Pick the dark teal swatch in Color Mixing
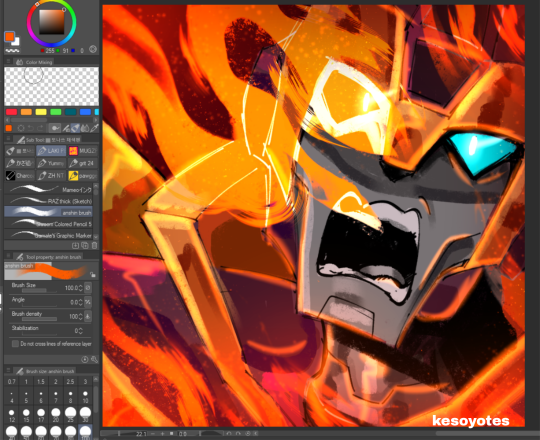Image resolution: width=540 pixels, height=440 pixels. [x=70, y=112]
